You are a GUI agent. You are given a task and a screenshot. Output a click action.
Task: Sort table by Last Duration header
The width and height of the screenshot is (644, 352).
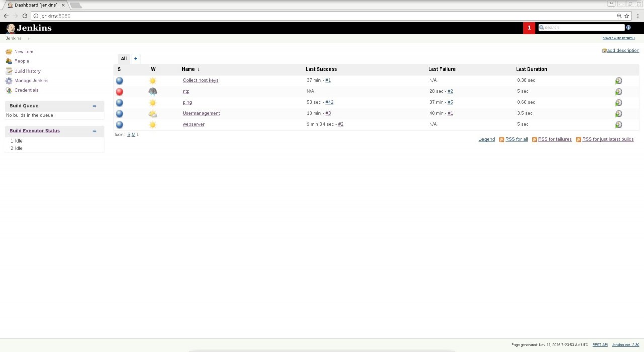[531, 69]
